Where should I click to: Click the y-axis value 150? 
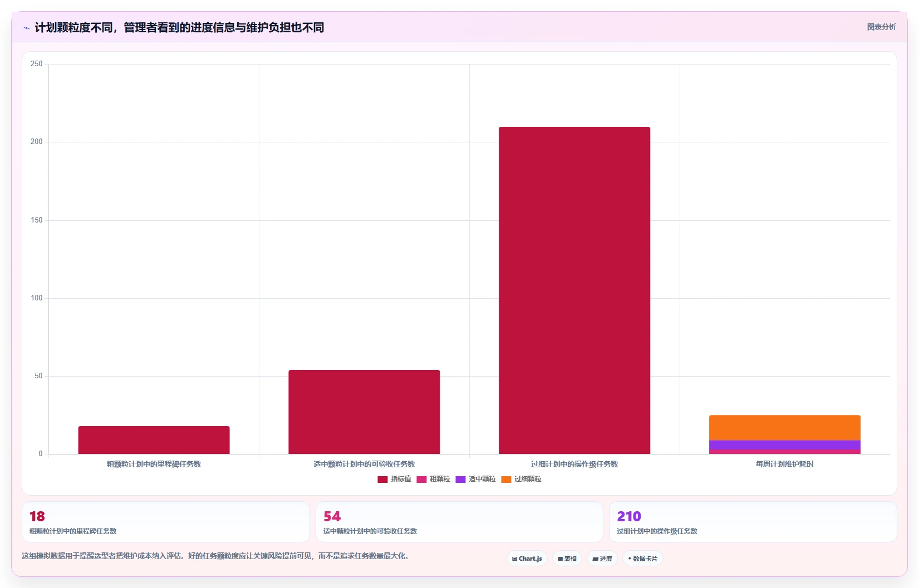click(37, 220)
